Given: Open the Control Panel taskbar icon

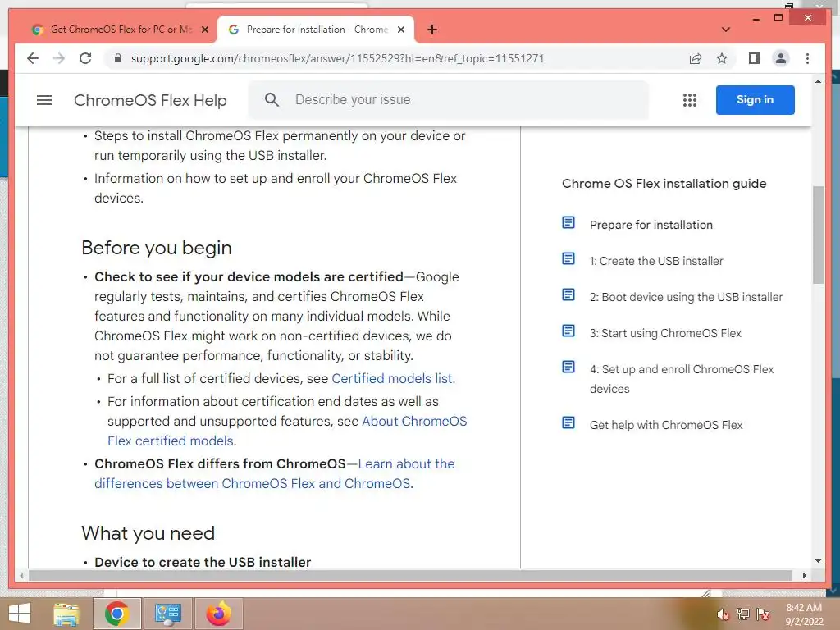Looking at the screenshot, I should [167, 614].
